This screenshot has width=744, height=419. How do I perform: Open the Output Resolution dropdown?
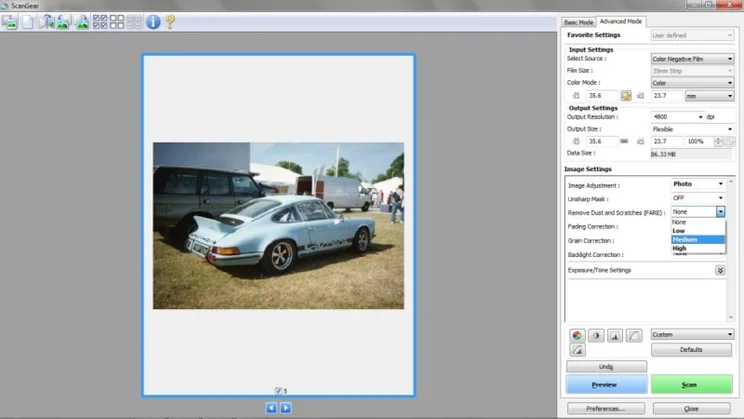pyautogui.click(x=676, y=117)
